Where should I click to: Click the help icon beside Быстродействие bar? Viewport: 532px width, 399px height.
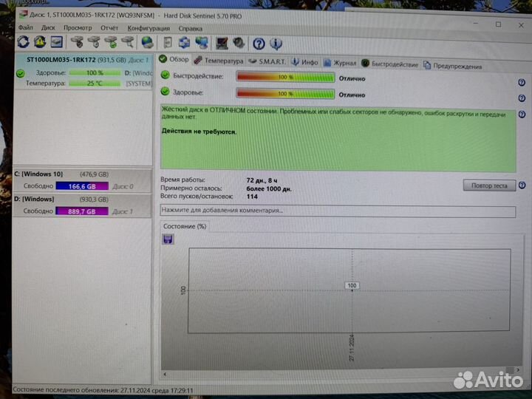tap(522, 76)
